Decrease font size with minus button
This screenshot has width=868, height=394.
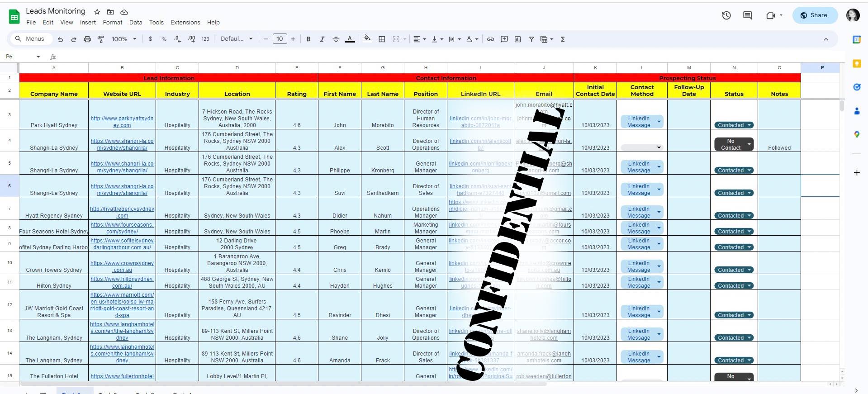(x=266, y=39)
